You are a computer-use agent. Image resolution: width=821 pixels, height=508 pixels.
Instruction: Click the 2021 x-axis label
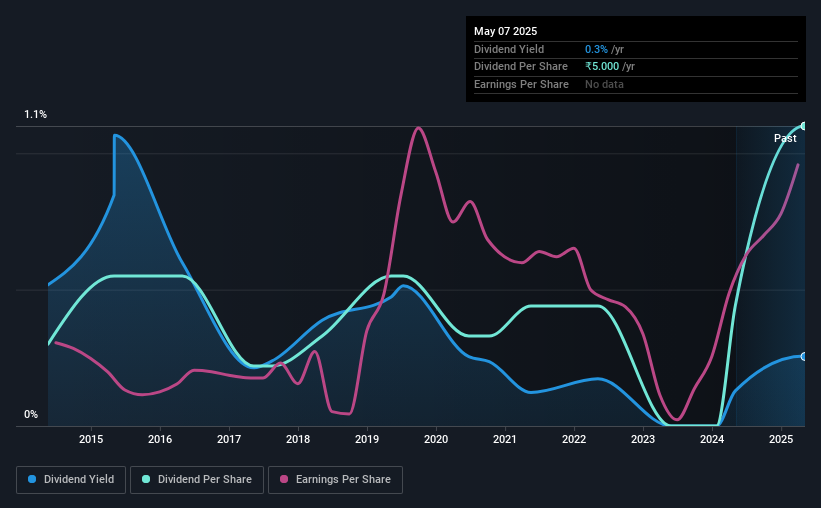coord(505,439)
